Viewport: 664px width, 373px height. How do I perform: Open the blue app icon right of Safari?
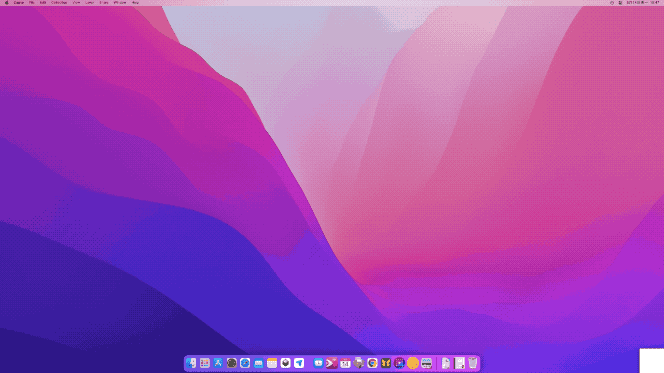pos(259,363)
